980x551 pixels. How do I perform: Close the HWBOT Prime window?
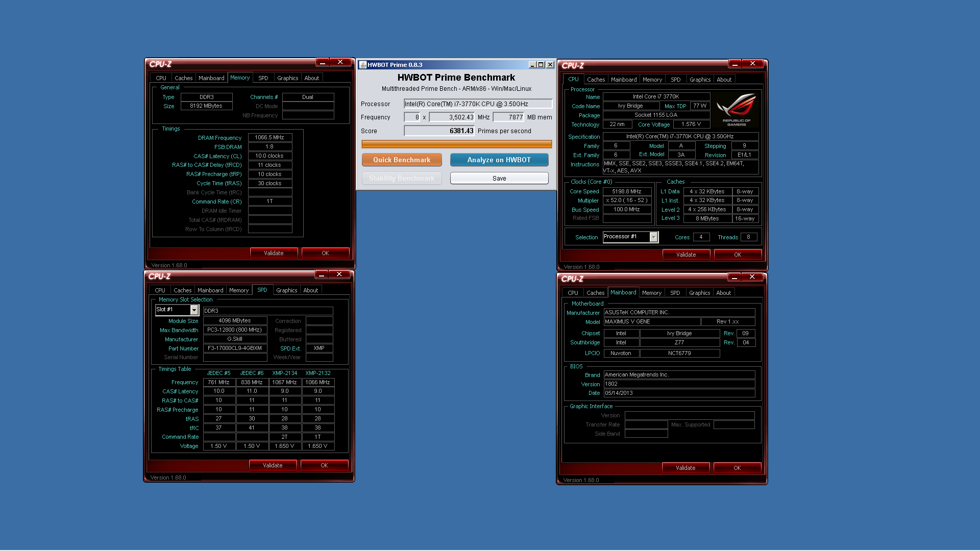coord(550,65)
